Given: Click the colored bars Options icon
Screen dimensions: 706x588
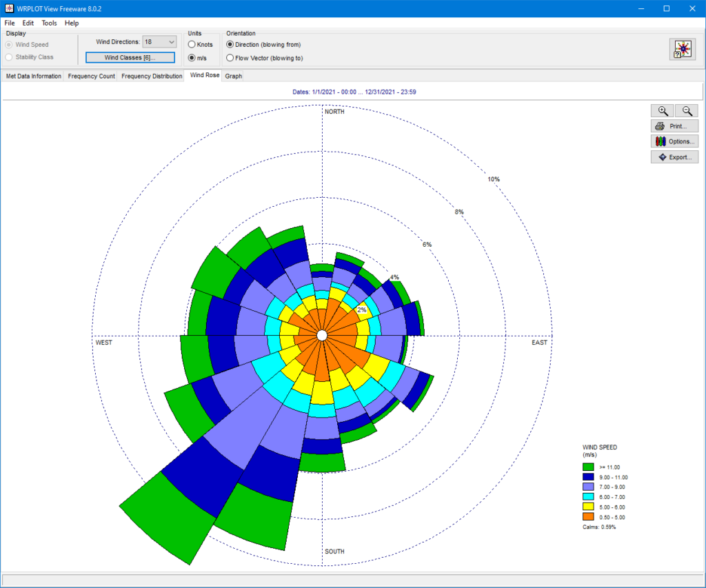Looking at the screenshot, I should pos(660,141).
